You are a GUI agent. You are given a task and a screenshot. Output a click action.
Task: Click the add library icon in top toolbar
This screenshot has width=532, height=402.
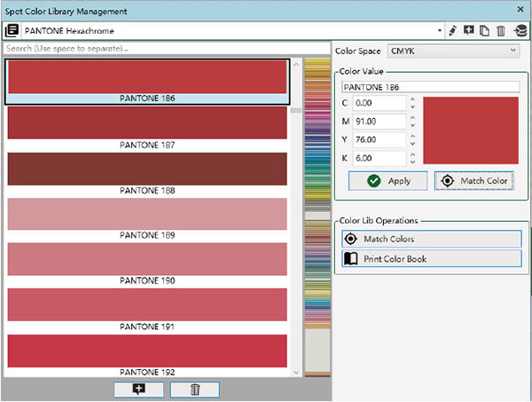tap(469, 30)
